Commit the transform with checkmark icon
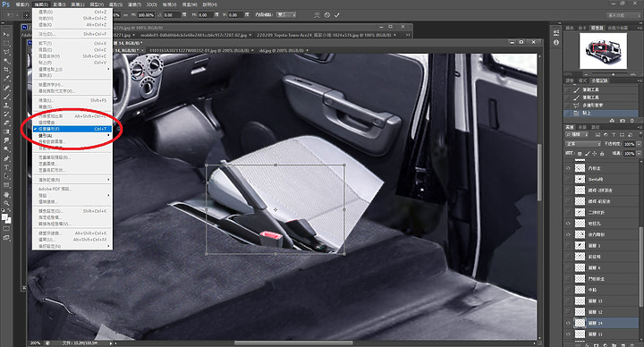Screen dimensions: 644x347 click(337, 15)
